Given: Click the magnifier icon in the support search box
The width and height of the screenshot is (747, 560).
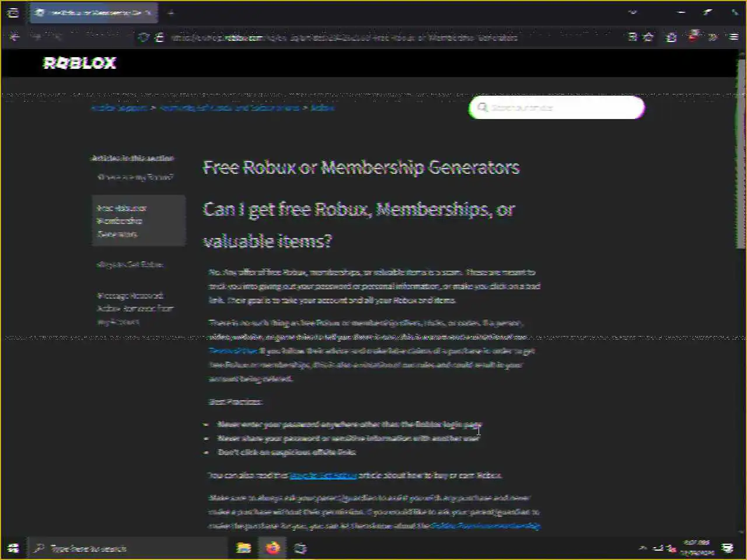Looking at the screenshot, I should tap(482, 107).
